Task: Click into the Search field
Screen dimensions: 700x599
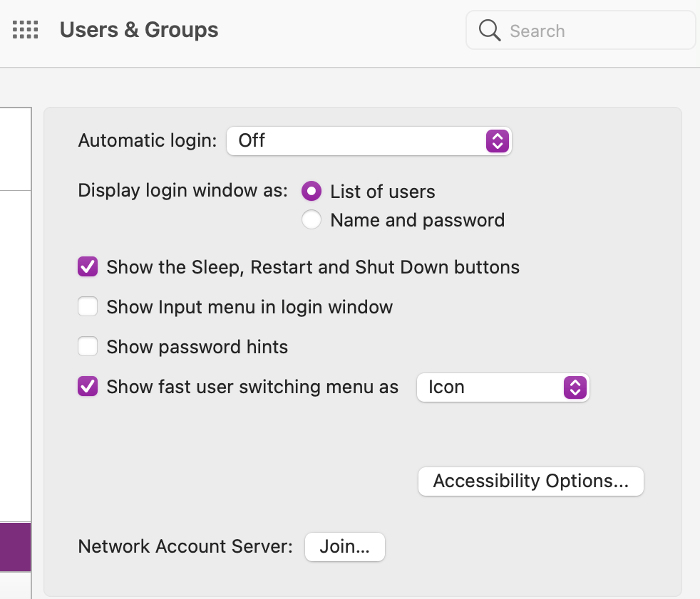Action: 595,31
